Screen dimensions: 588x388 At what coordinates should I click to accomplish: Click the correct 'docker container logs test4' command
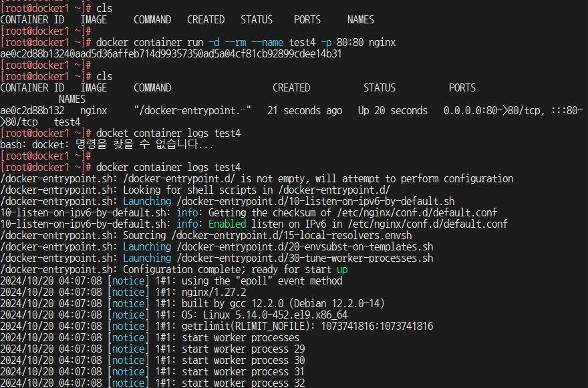pos(168,167)
